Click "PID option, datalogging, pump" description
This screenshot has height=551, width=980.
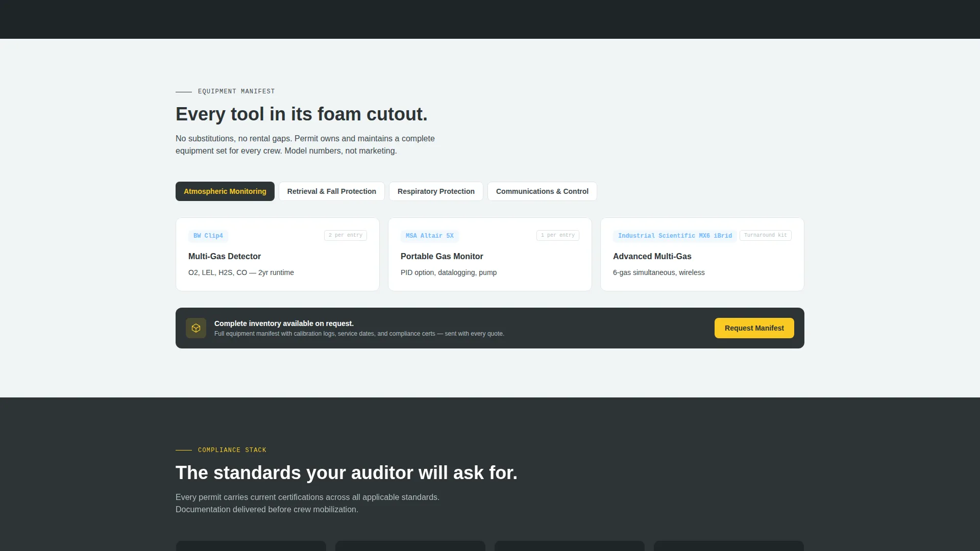(449, 272)
